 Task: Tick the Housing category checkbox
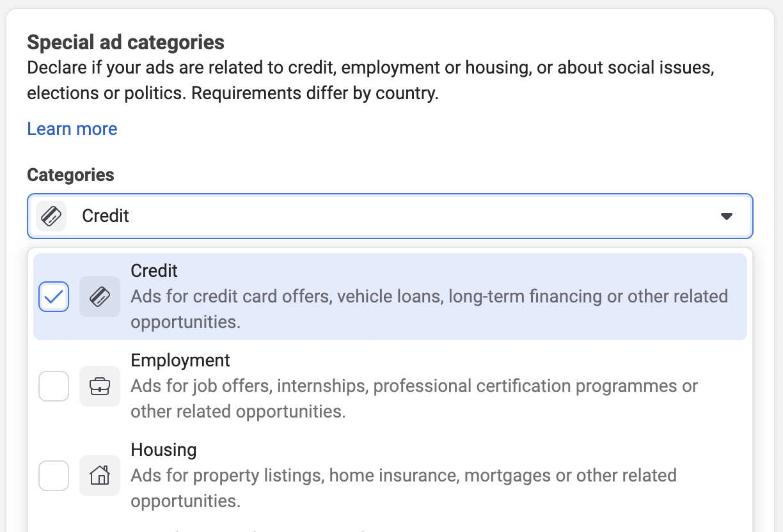coord(54,476)
